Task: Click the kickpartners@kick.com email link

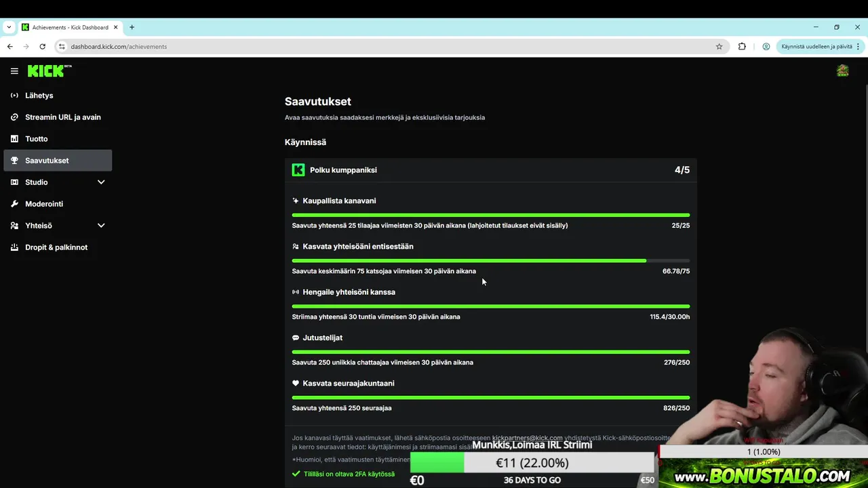Action: tap(528, 438)
